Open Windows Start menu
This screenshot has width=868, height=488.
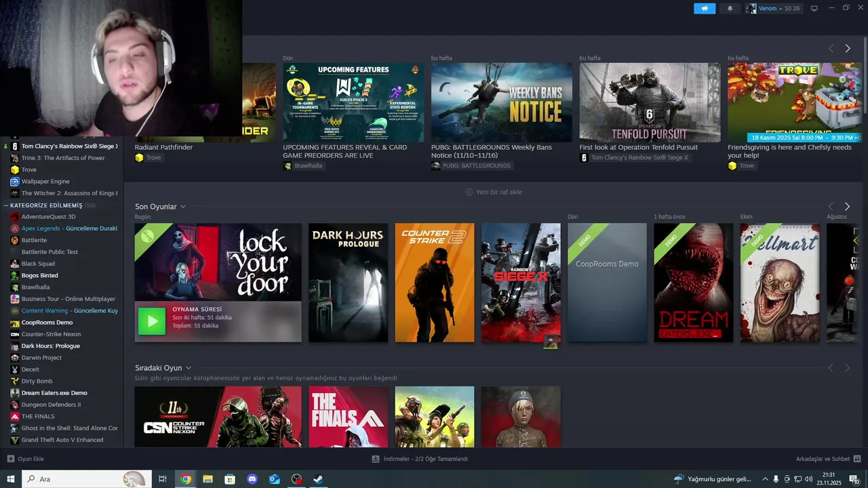(x=11, y=479)
